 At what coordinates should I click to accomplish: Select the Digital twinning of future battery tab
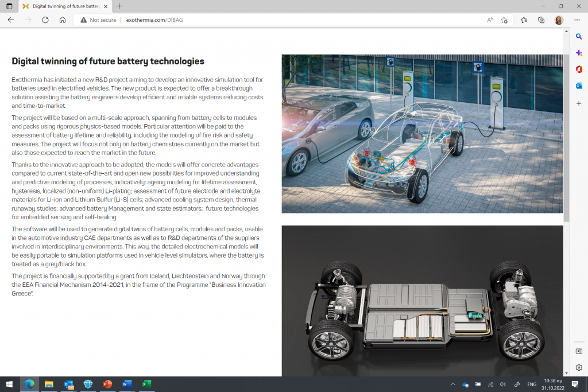click(x=65, y=6)
